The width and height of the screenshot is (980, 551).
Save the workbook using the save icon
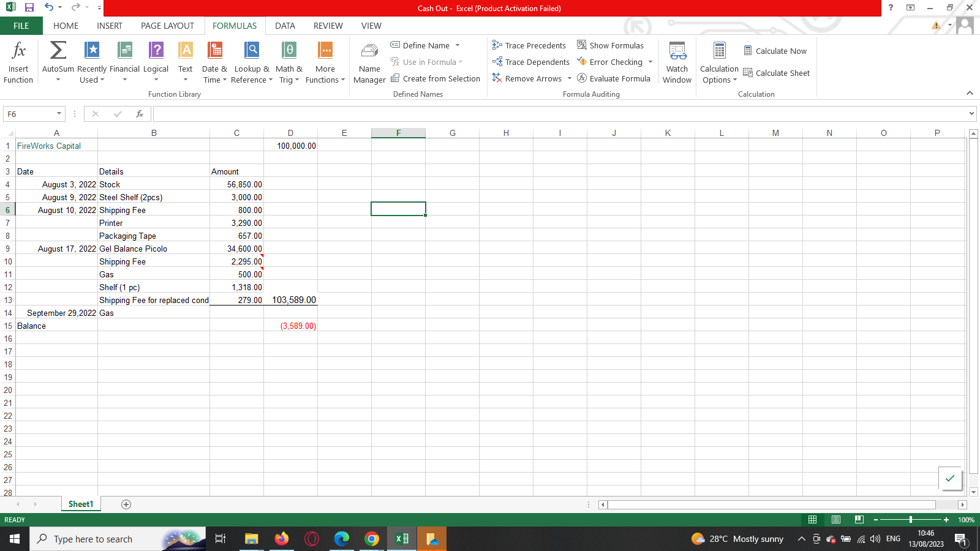pos(29,8)
